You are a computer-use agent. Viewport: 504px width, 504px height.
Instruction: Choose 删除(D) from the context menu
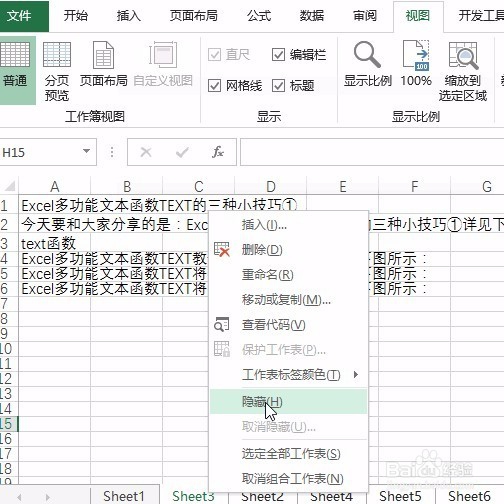coord(289,250)
